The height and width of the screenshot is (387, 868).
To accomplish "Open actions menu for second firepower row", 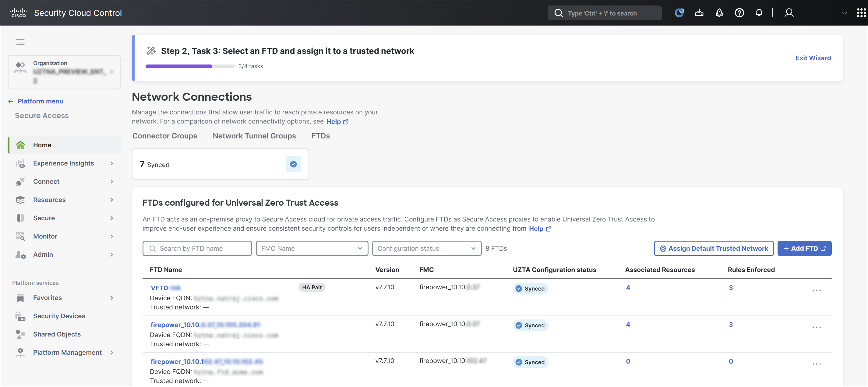I will [x=817, y=327].
